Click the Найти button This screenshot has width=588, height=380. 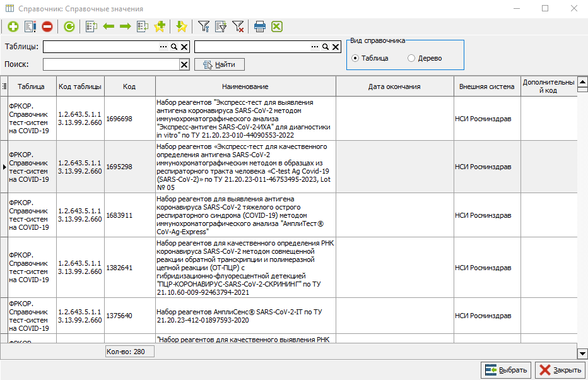click(x=219, y=64)
